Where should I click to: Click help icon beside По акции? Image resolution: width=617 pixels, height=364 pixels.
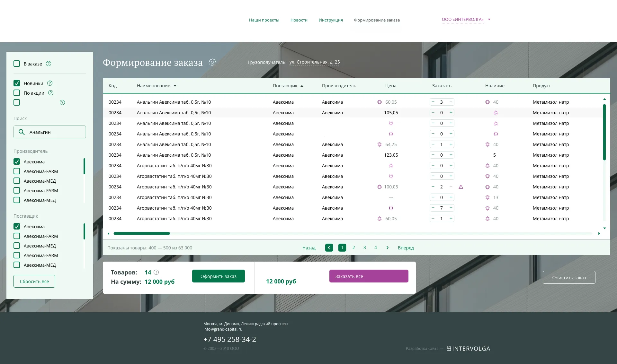(51, 93)
